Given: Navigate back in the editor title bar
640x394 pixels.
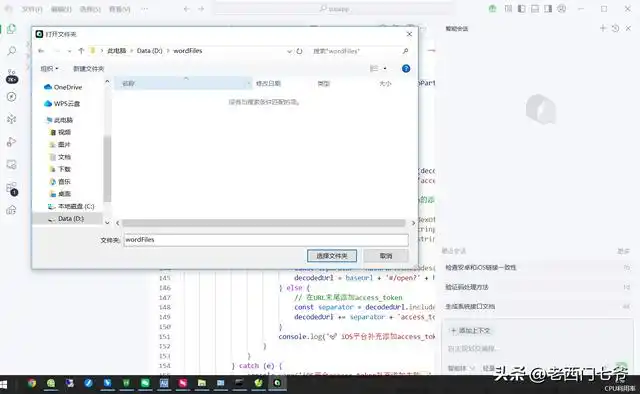Looking at the screenshot, I should coord(187,9).
